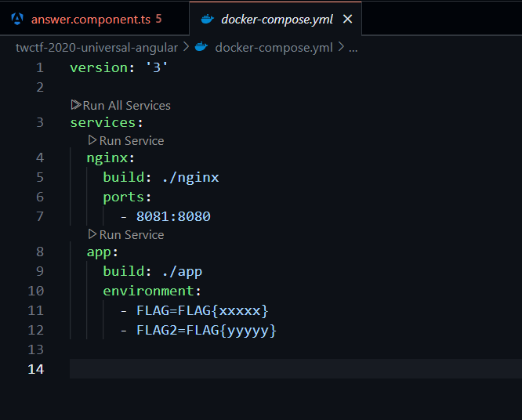Click the Angular icon on answer.component.ts tab

click(x=17, y=18)
